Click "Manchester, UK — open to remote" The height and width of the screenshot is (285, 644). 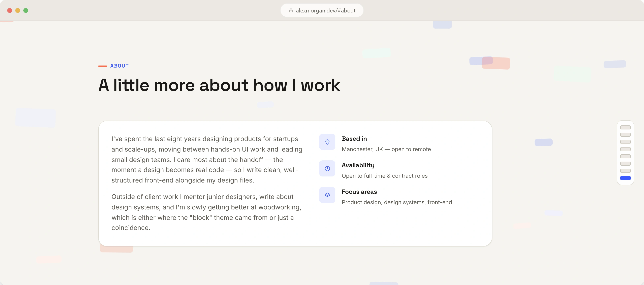(386, 149)
